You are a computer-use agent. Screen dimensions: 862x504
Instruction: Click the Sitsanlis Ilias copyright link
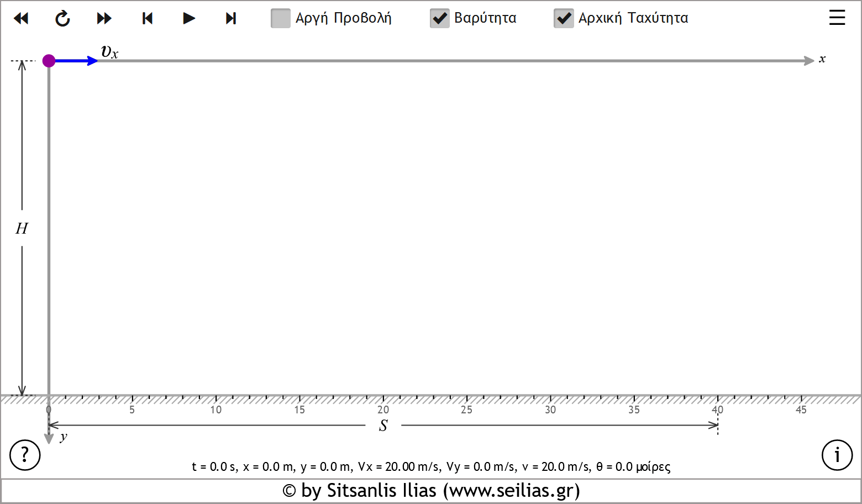pyautogui.click(x=431, y=491)
